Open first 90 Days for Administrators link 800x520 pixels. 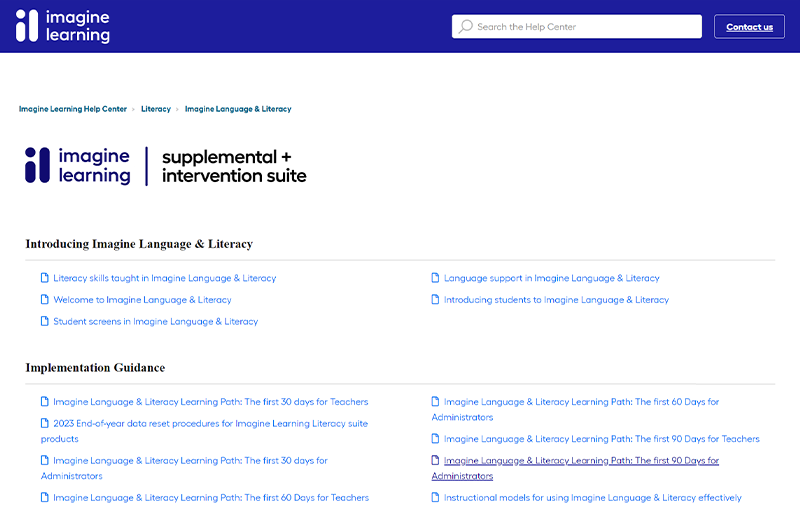click(580, 461)
